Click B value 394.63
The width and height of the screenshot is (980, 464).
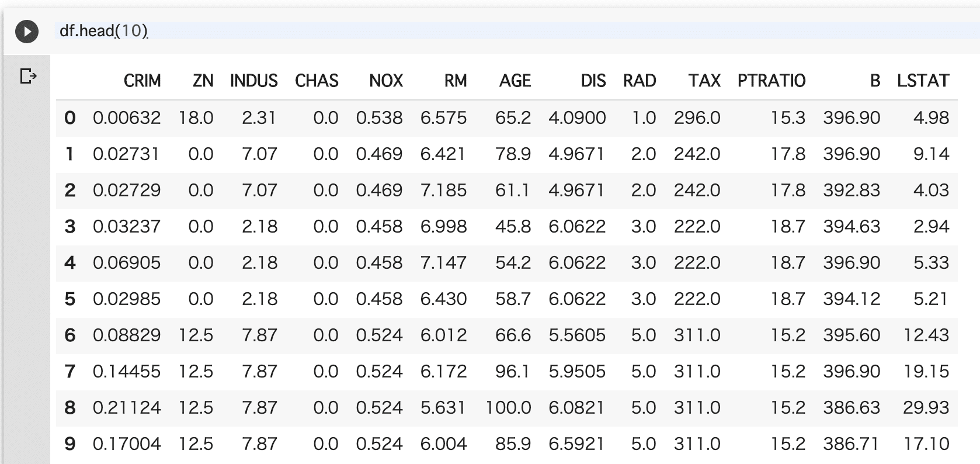tap(852, 227)
